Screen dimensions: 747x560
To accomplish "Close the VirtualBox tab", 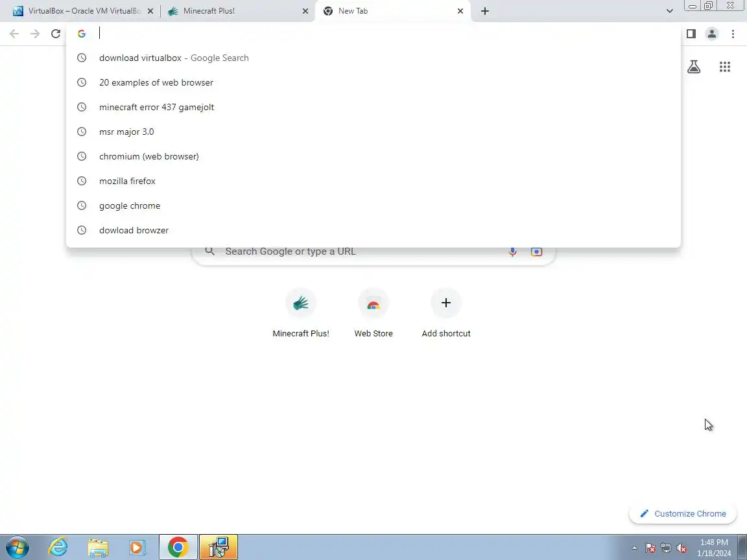I will coord(150,11).
